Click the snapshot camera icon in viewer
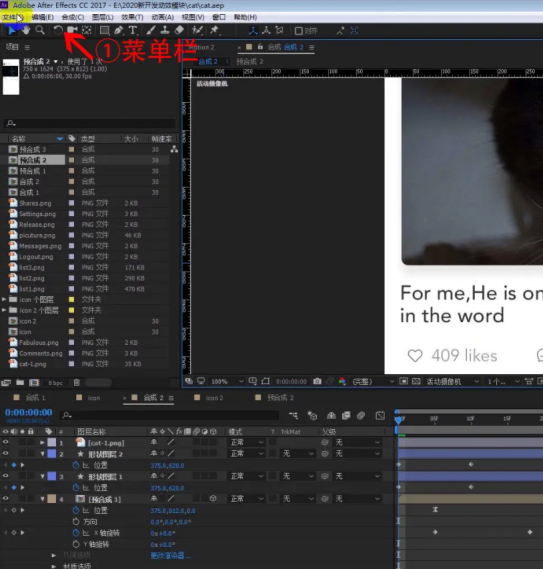Viewport: 543px width, 569px height. [x=317, y=381]
